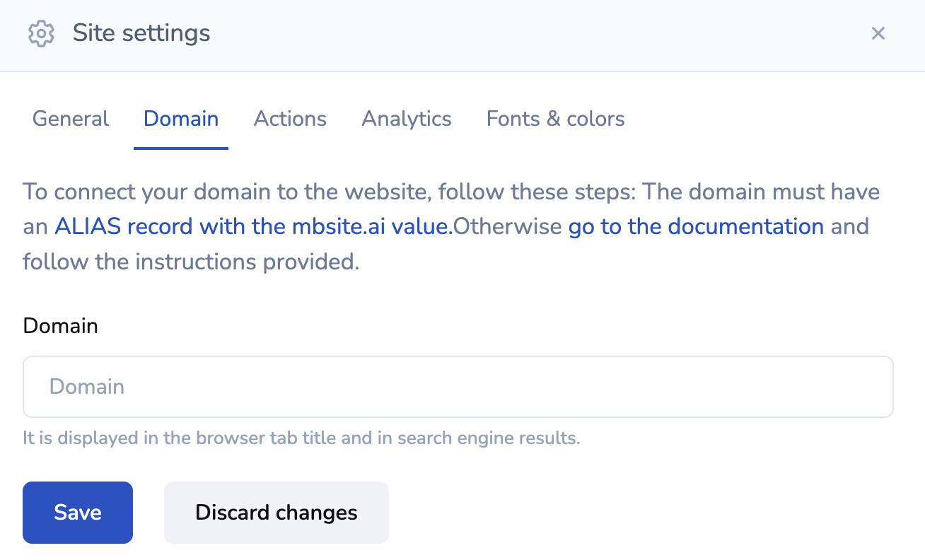925x560 pixels.
Task: Open the Actions tab
Action: (x=290, y=119)
